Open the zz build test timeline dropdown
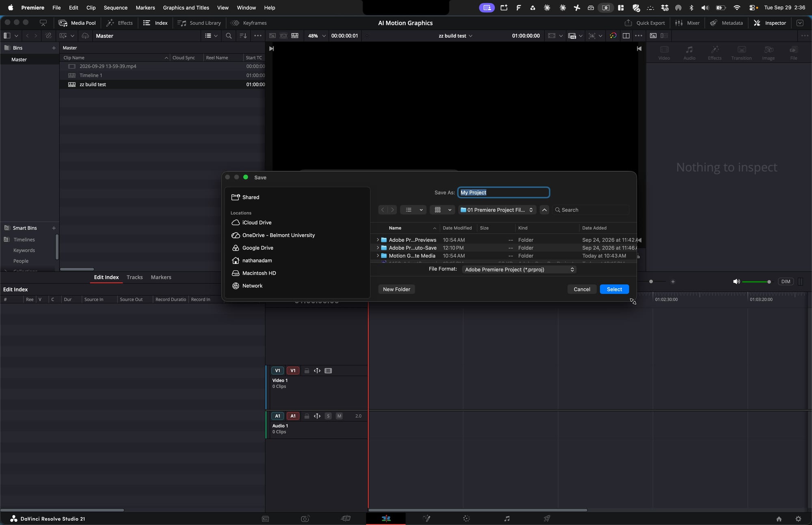The height and width of the screenshot is (525, 812). point(456,36)
